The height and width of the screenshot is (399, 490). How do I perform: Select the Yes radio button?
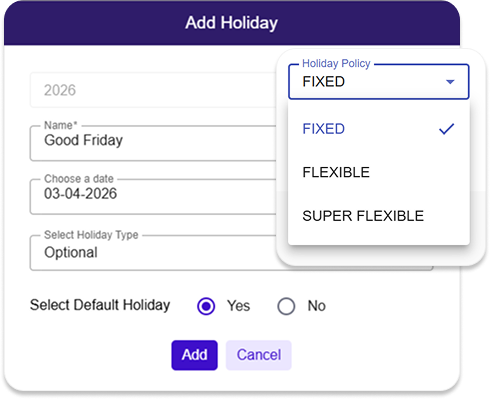(x=206, y=306)
